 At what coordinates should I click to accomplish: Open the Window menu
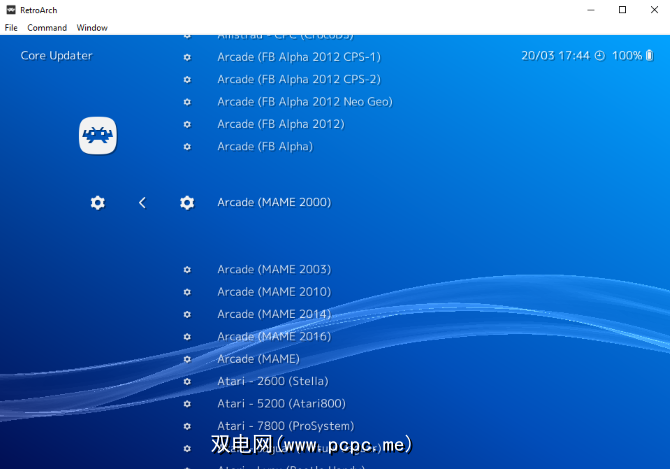click(x=92, y=28)
